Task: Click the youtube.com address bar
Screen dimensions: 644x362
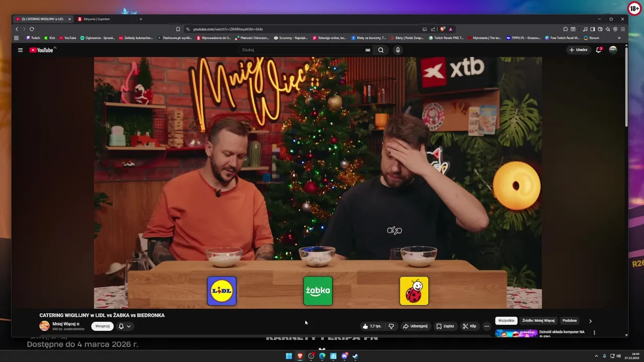Action: [x=302, y=29]
